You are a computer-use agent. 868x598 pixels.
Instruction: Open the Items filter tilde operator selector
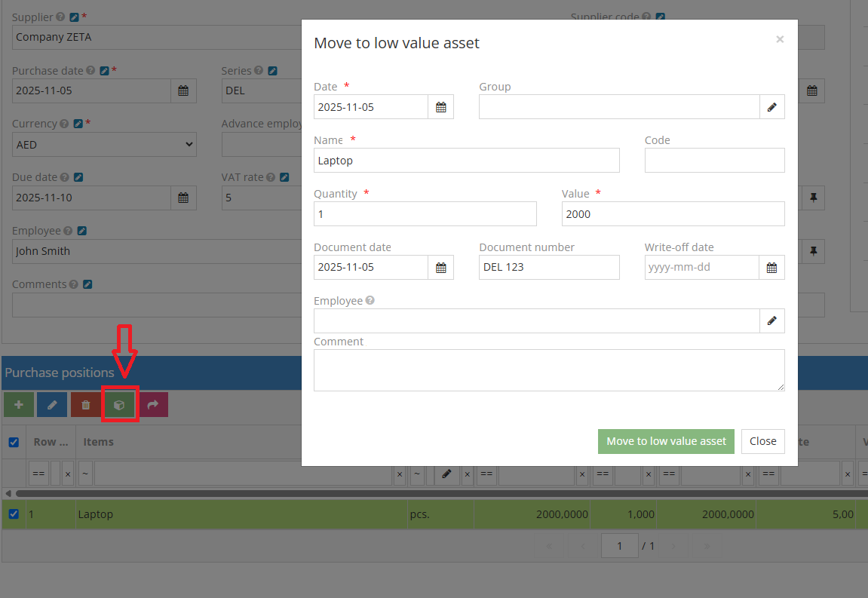[85, 474]
